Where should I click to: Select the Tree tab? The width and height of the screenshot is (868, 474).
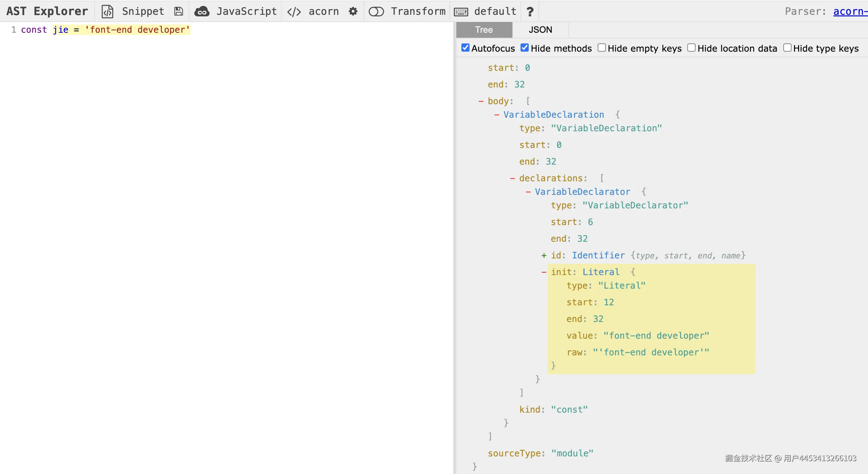tap(484, 30)
